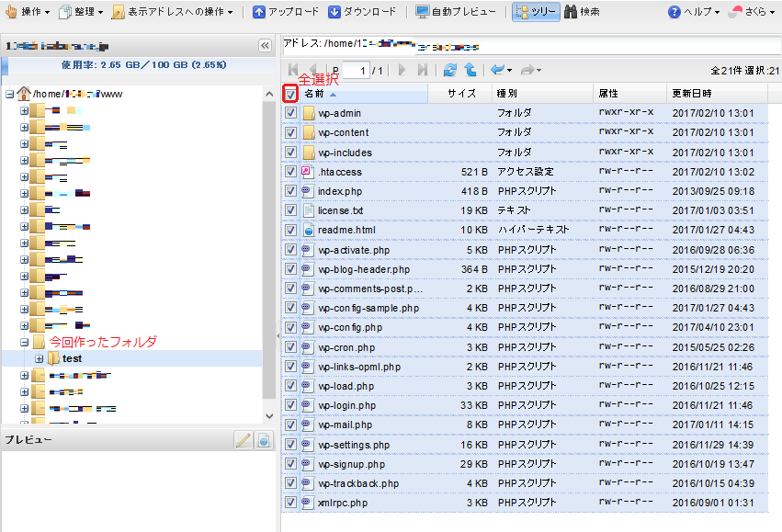Screen dimensions: 782x532
Task: Click the wp-content folder icon
Action: click(309, 132)
